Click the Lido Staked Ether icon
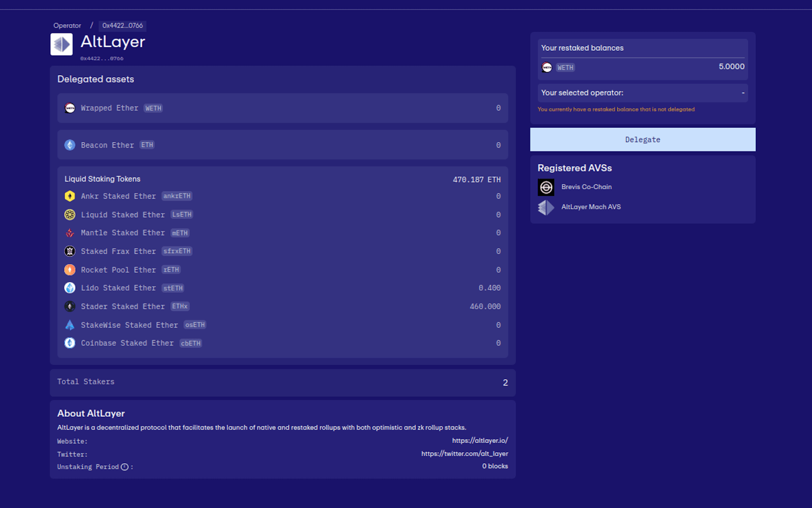812x508 pixels. point(70,288)
